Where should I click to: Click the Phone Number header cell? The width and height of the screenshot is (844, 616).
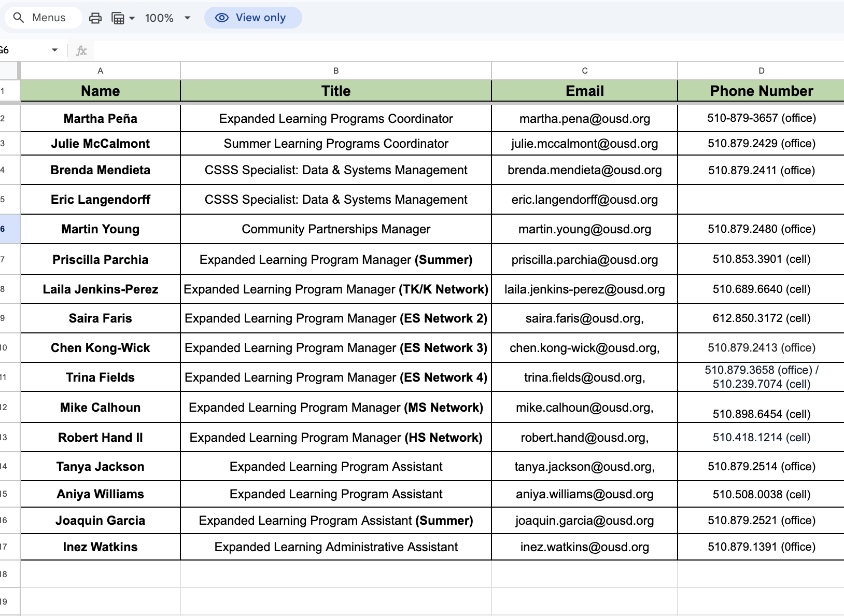[x=761, y=91]
